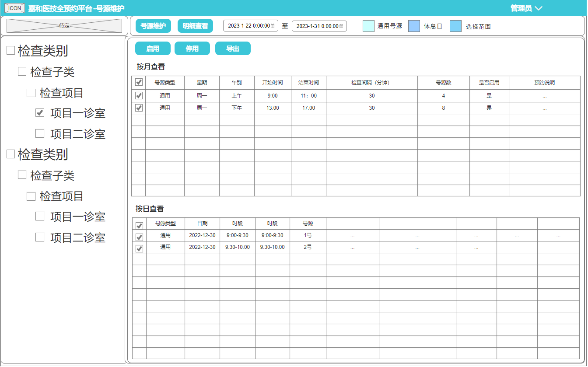Click the 启用 button
Image resolution: width=588 pixels, height=367 pixels.
[153, 49]
